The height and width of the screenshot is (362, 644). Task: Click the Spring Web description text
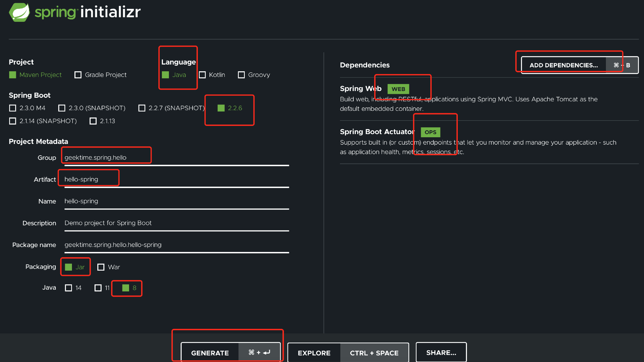click(469, 104)
